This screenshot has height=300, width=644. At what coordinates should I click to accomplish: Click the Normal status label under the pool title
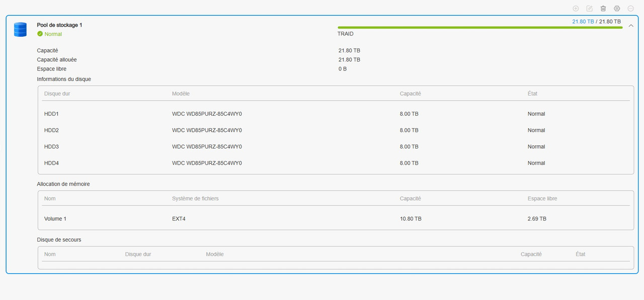pos(53,34)
